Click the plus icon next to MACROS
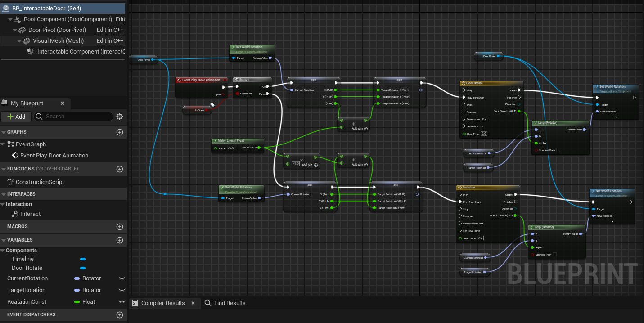The height and width of the screenshot is (323, 644). (x=120, y=227)
